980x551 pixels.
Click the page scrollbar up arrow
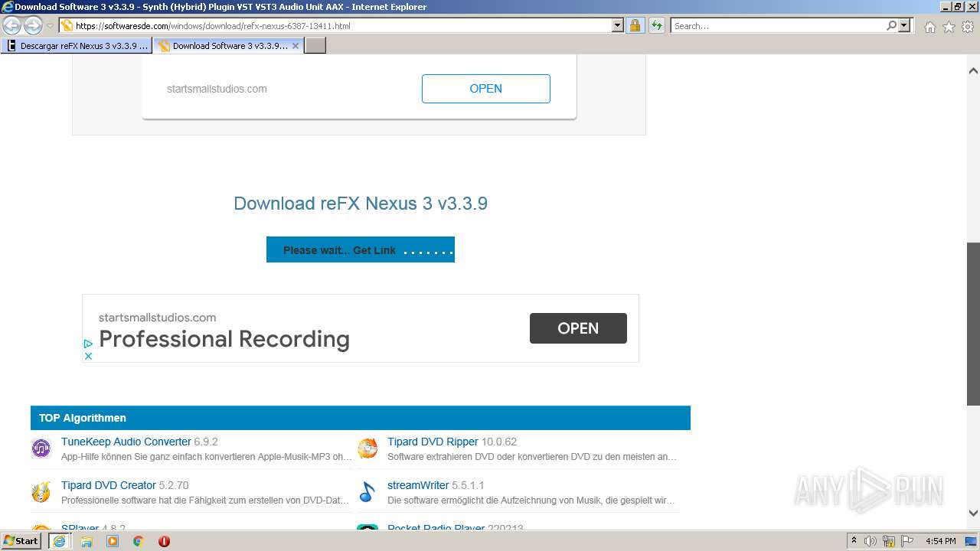pyautogui.click(x=973, y=70)
